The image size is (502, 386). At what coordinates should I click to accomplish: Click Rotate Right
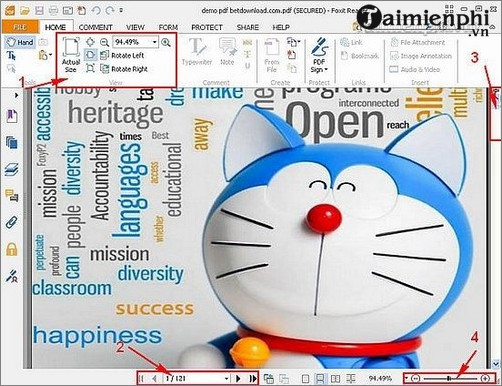[124, 69]
